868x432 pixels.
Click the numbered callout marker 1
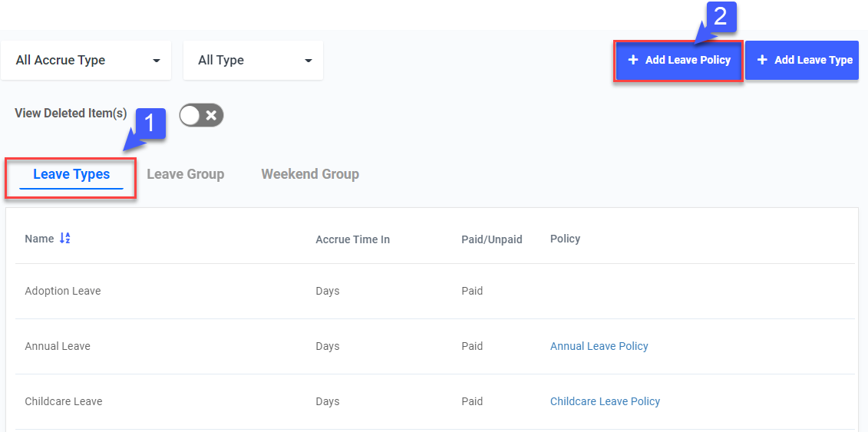[150, 123]
